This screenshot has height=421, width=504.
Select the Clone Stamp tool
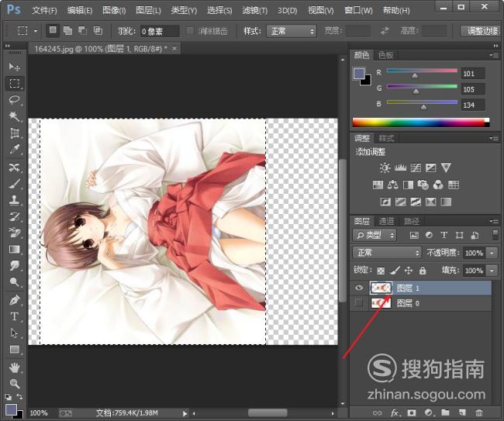click(x=14, y=201)
